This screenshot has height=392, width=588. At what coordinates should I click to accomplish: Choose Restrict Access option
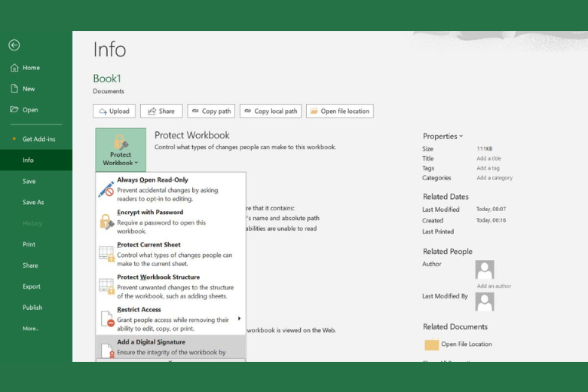170,319
